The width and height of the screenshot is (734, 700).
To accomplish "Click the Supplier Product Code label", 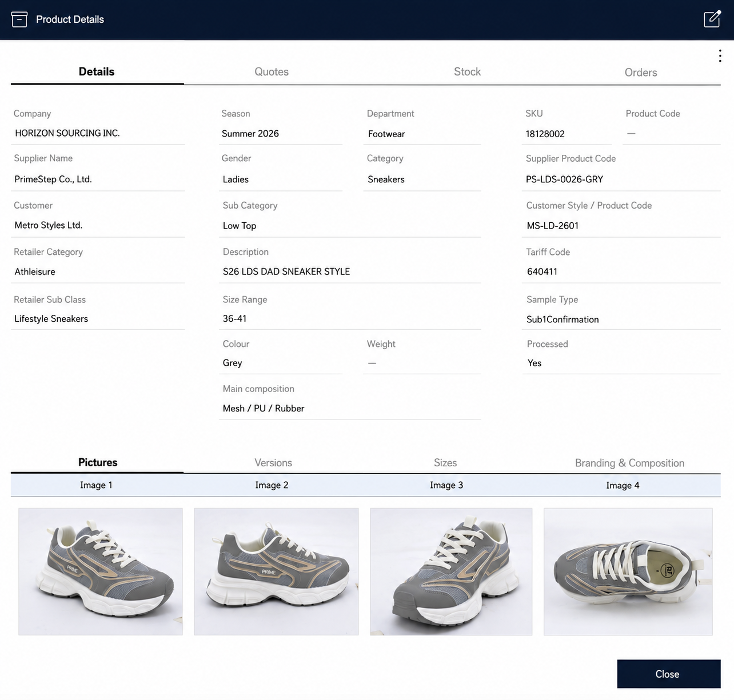I will click(x=571, y=158).
